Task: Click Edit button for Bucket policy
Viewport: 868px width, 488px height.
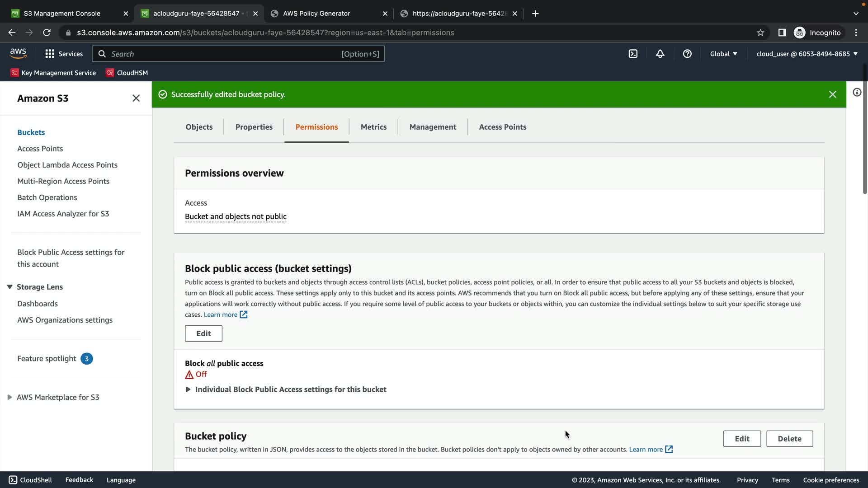Action: pyautogui.click(x=742, y=439)
